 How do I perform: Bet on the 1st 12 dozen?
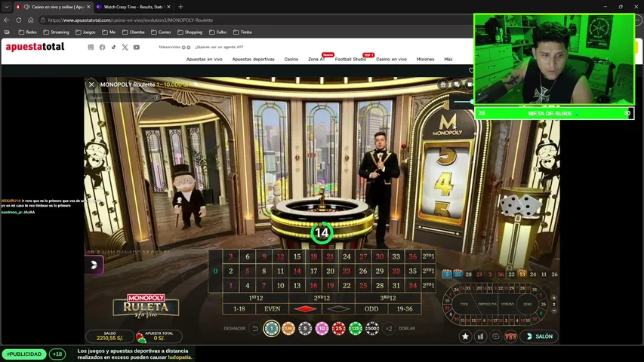[256, 298]
